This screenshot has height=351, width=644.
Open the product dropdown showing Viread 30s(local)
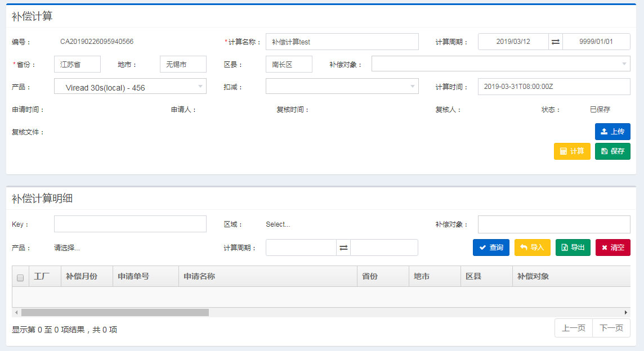pyautogui.click(x=130, y=87)
